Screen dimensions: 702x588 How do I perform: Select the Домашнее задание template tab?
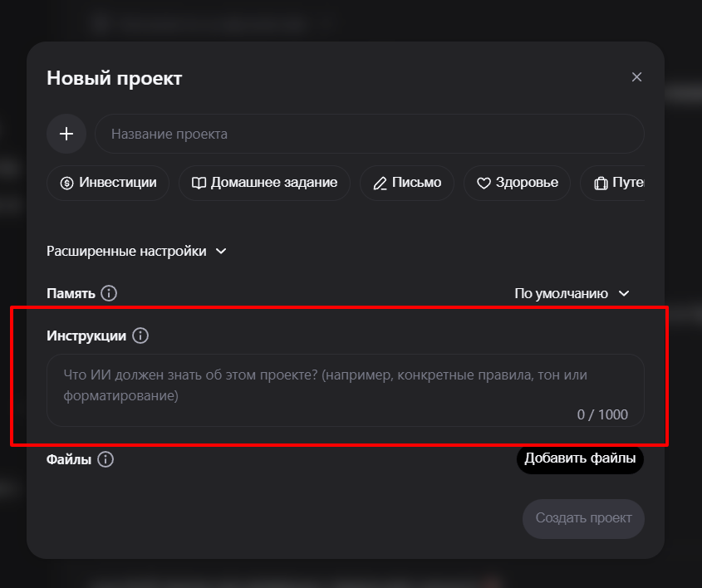[264, 183]
